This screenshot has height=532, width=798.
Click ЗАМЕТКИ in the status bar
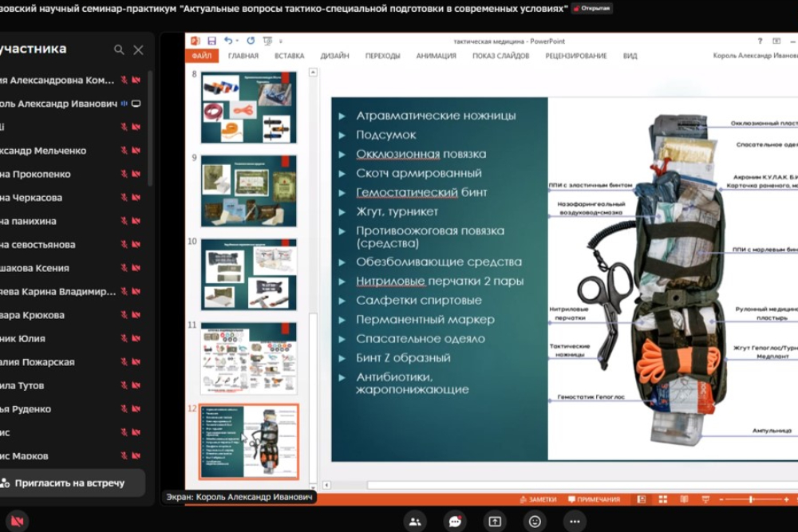point(538,499)
